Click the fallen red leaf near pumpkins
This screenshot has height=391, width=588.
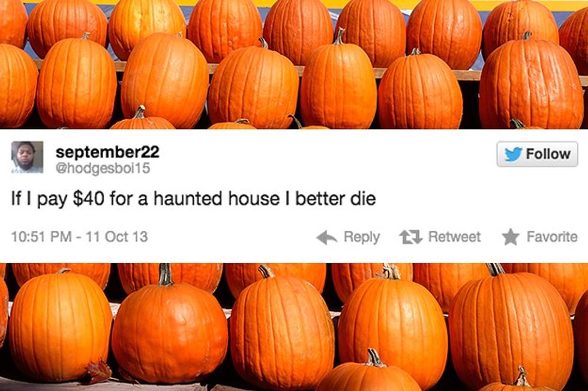[x=98, y=371]
